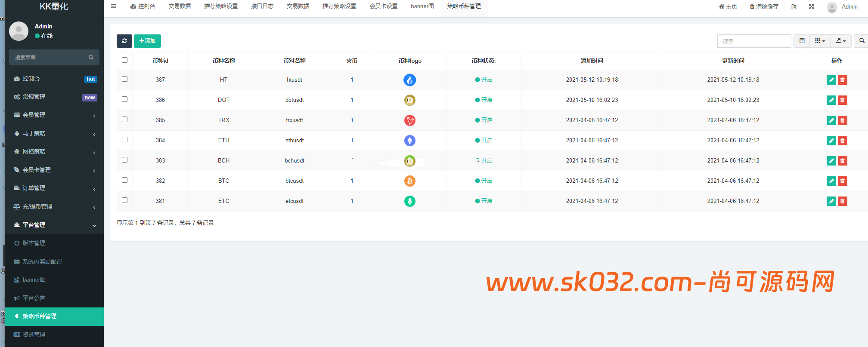Open 控制台 with hot badge in sidebar
868x347 pixels.
[x=54, y=79]
